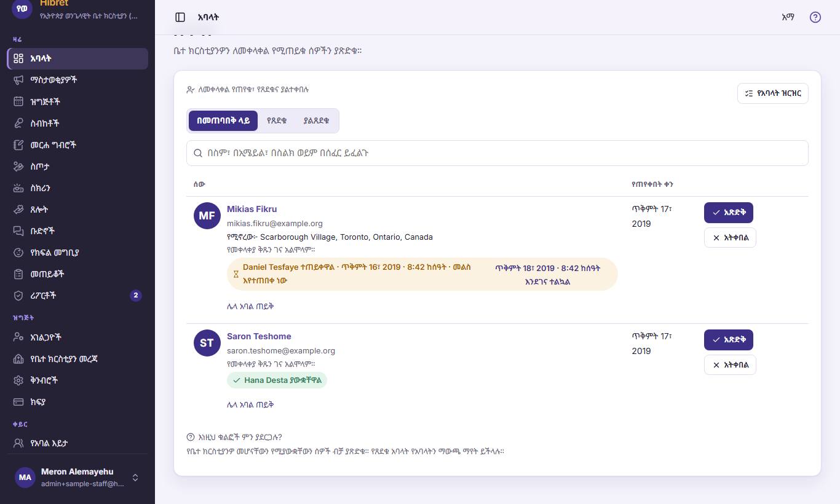Screen dimensions: 840x504
Task: Open መጠይቆች clipboard item
Action: 77,274
